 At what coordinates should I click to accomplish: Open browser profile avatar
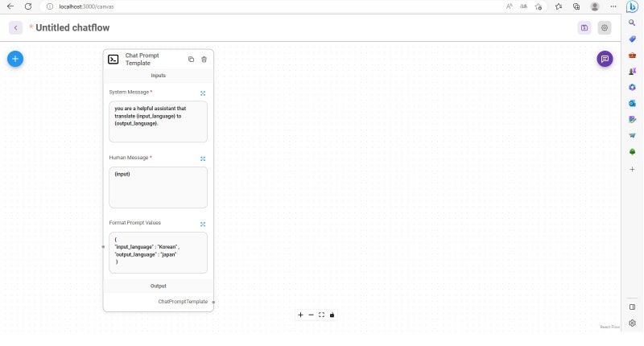pyautogui.click(x=595, y=6)
